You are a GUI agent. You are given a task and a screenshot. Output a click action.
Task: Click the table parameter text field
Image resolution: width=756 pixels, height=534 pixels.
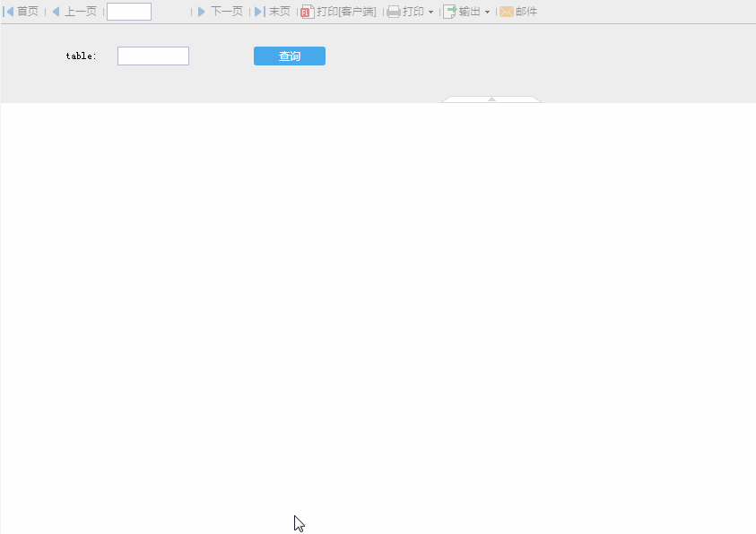pyautogui.click(x=153, y=56)
